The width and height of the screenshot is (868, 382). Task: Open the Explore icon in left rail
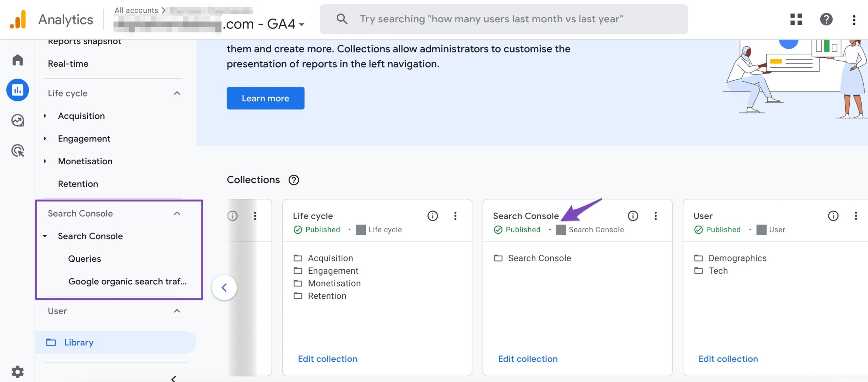coord(18,120)
